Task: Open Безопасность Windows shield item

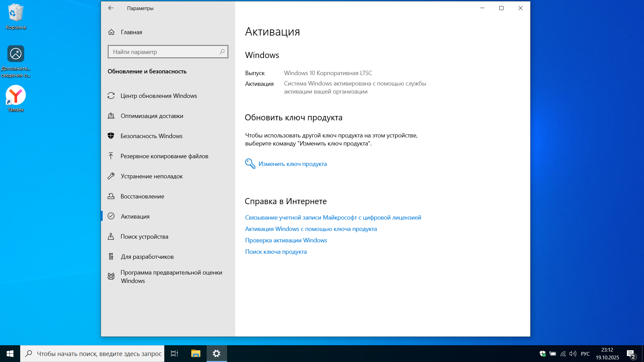Action: coord(151,136)
